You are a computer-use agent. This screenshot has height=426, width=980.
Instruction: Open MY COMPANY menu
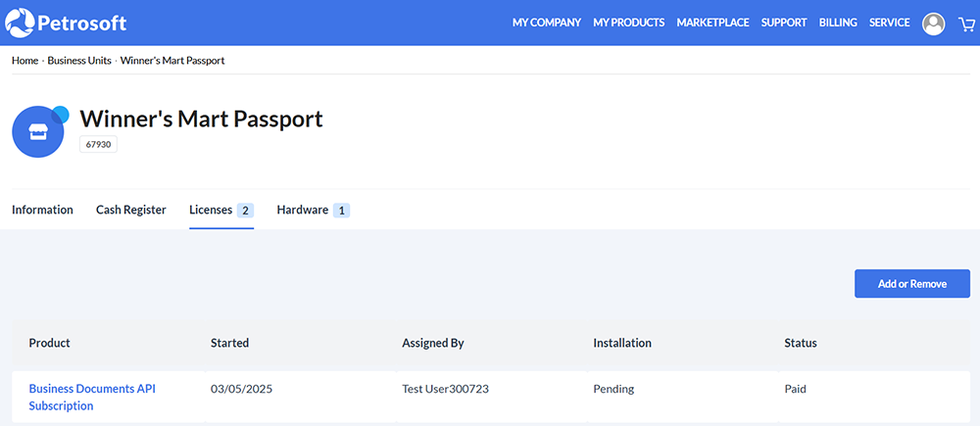pyautogui.click(x=547, y=23)
